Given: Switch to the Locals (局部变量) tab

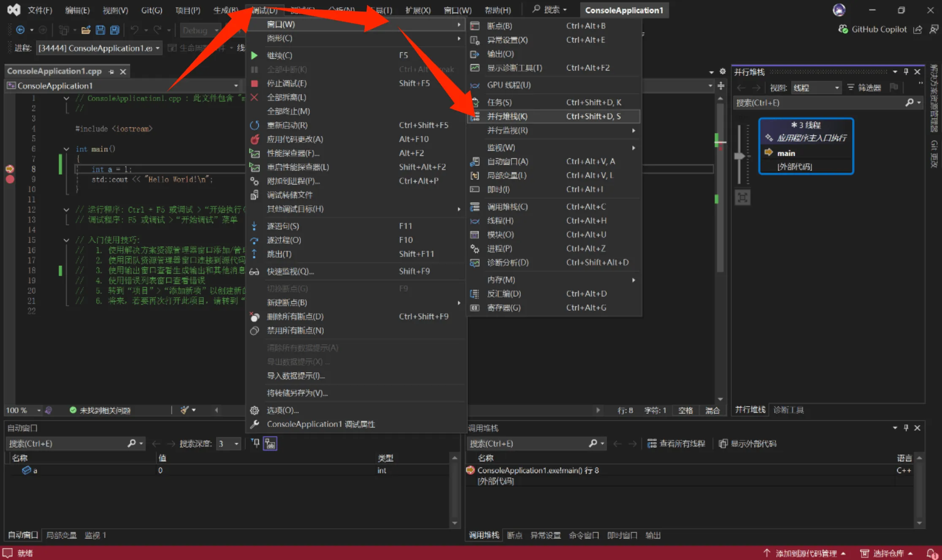Looking at the screenshot, I should [x=61, y=535].
